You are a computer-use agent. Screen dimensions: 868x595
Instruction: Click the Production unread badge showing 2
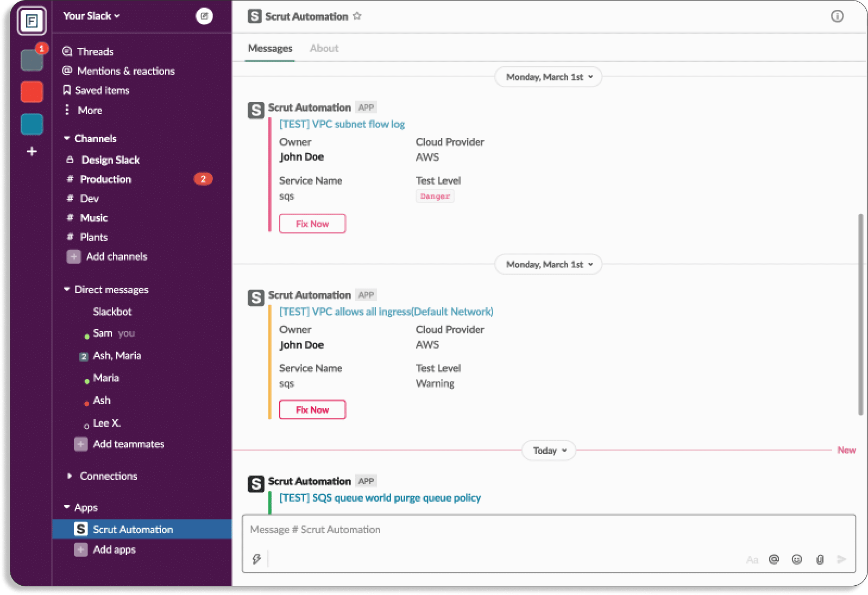pyautogui.click(x=203, y=179)
